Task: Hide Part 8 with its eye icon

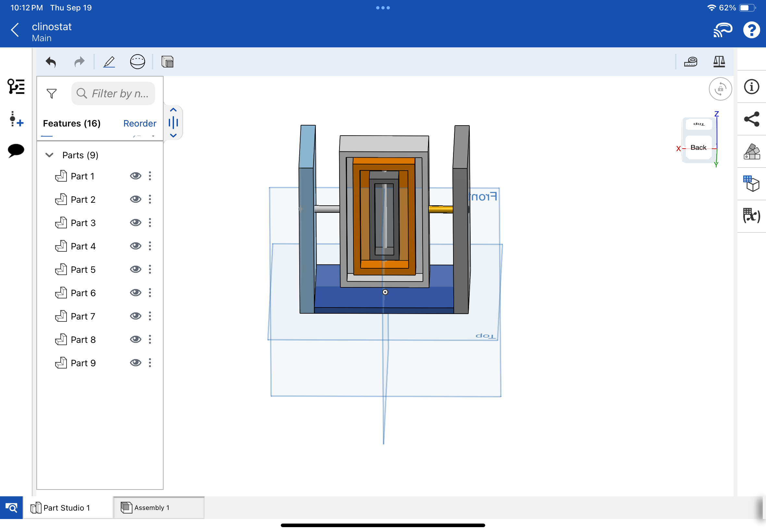Action: [135, 339]
